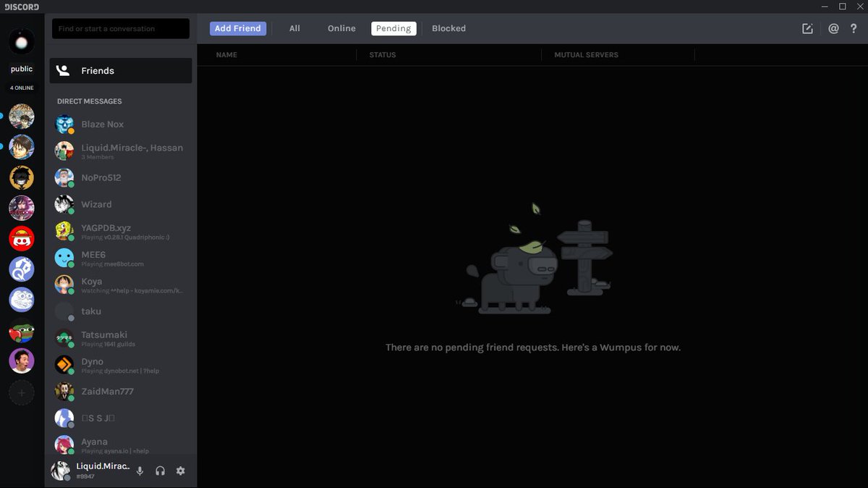Switch to the Blocked tab

pyautogui.click(x=448, y=28)
